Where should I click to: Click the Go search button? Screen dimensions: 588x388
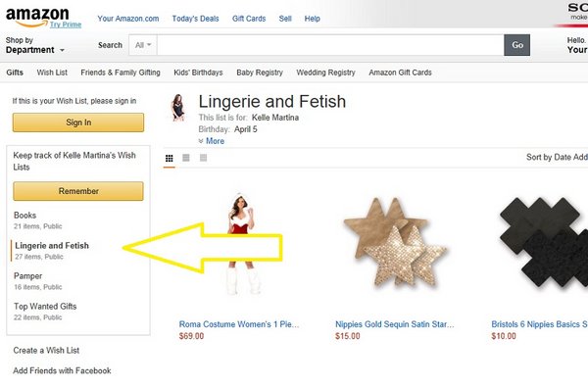click(517, 45)
